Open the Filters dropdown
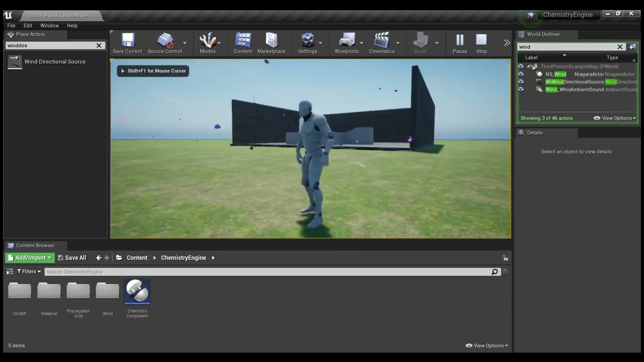The width and height of the screenshot is (644, 362). click(x=29, y=271)
